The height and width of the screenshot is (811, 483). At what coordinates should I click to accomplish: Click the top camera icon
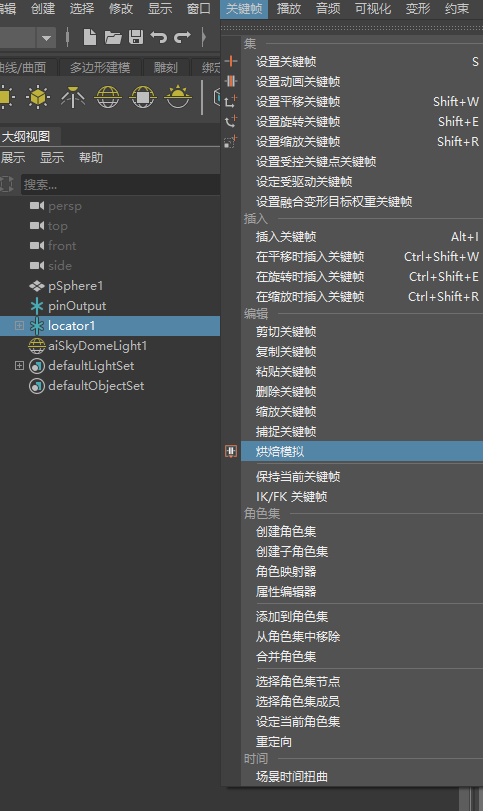coord(37,226)
